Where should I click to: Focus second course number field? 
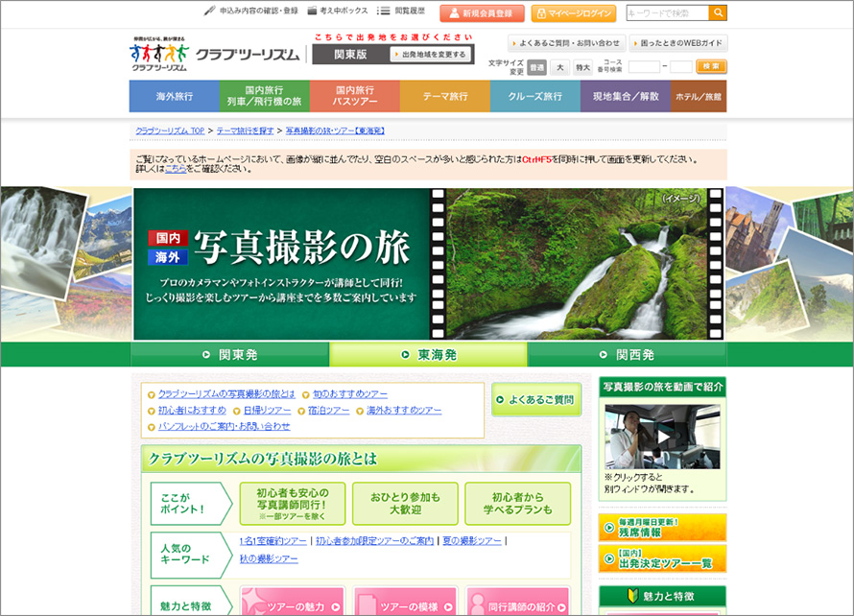(x=681, y=67)
